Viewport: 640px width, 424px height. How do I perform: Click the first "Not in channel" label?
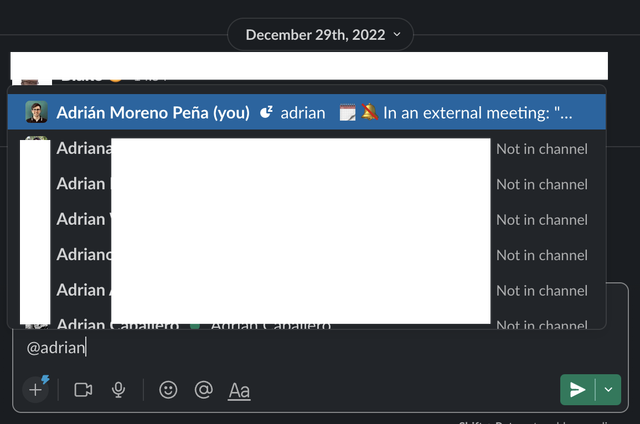542,149
